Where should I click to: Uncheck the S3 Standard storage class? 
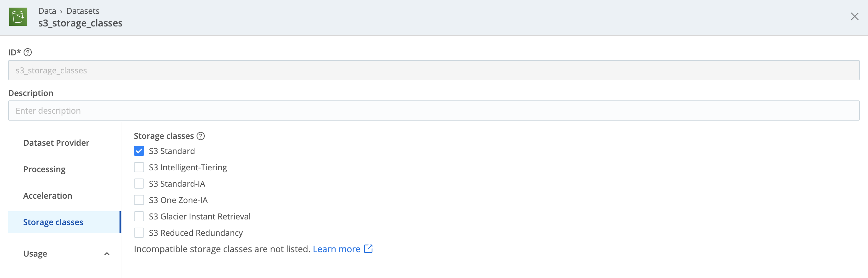coord(139,150)
